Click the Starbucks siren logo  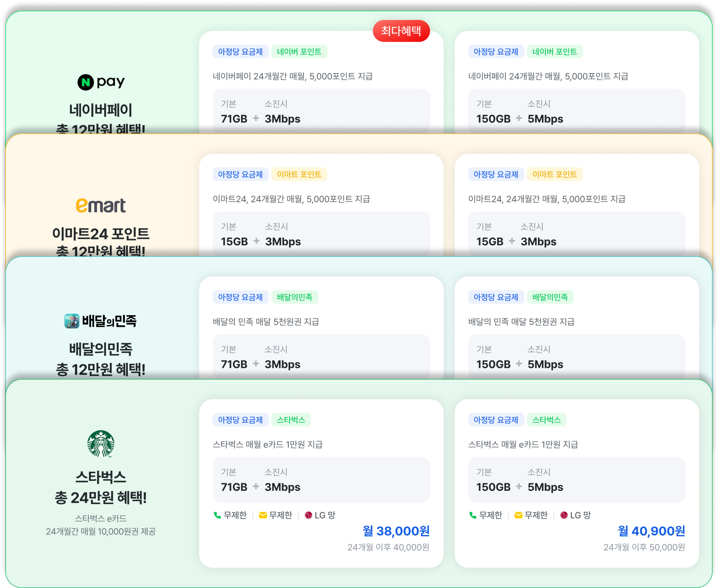click(101, 444)
